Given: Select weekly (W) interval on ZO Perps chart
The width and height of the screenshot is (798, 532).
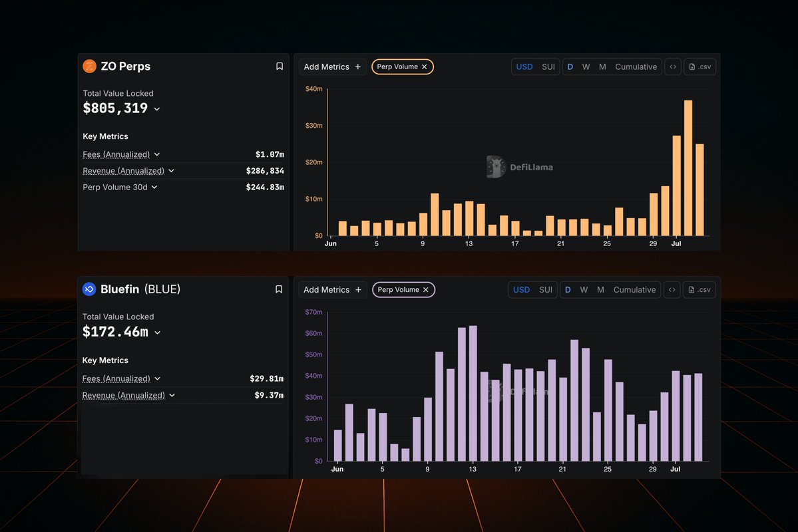Looking at the screenshot, I should tap(586, 66).
